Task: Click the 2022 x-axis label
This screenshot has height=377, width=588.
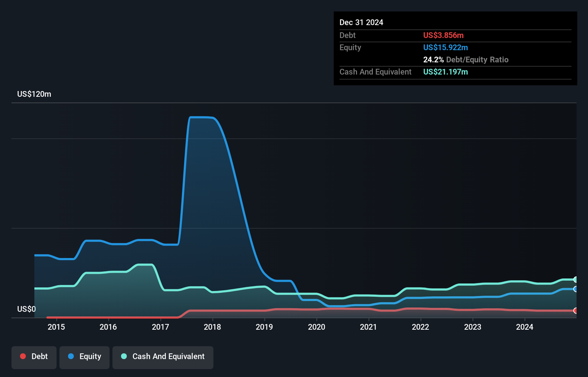Action: coord(420,327)
